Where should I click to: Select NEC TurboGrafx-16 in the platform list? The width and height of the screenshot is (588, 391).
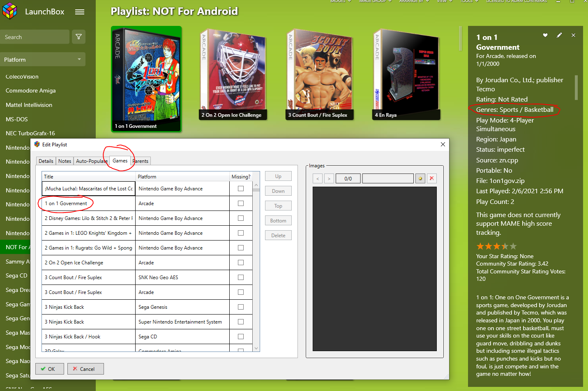[30, 133]
